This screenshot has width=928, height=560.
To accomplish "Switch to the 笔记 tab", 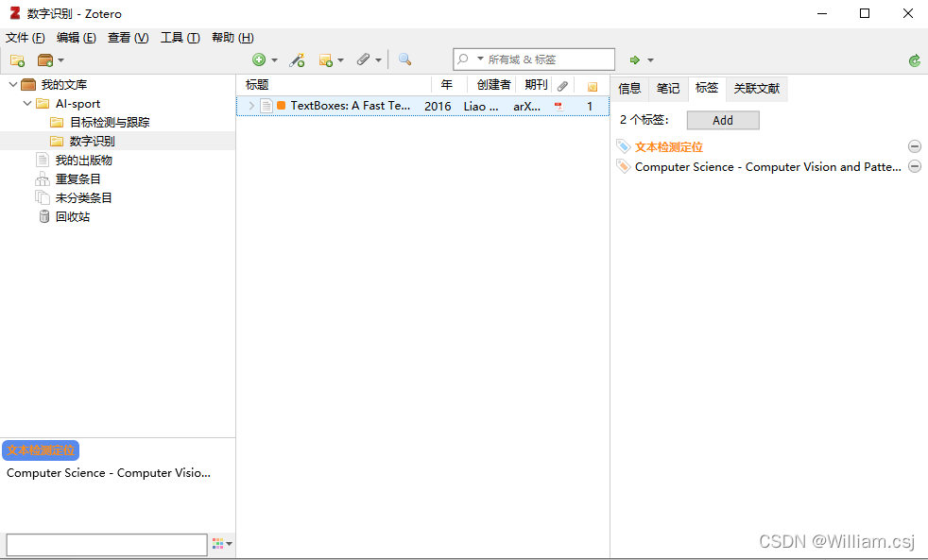I will pos(667,89).
